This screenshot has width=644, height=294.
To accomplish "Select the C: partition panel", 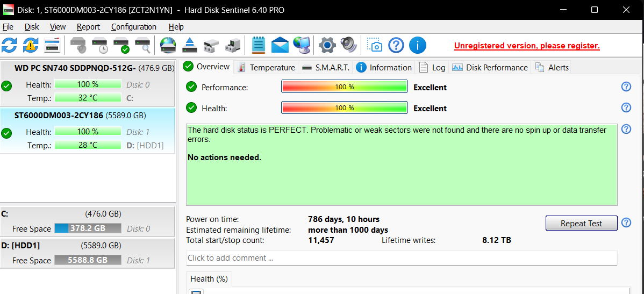I will pyautogui.click(x=88, y=221).
